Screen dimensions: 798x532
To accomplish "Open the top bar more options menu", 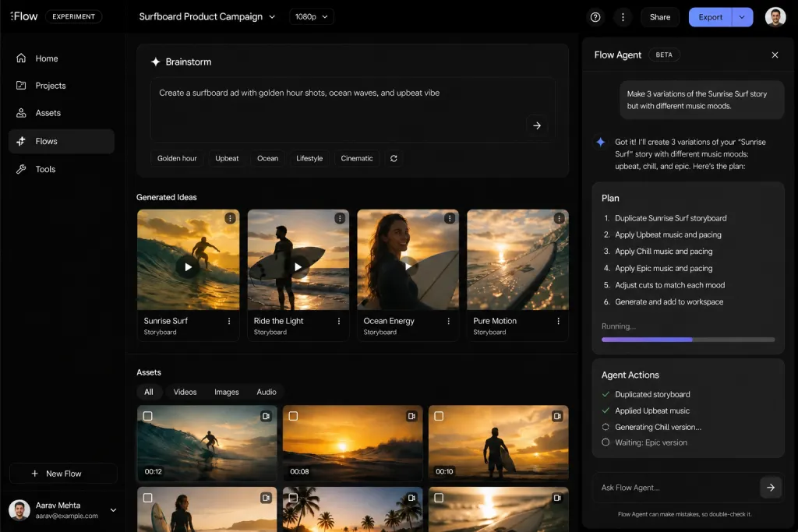I will pos(623,17).
